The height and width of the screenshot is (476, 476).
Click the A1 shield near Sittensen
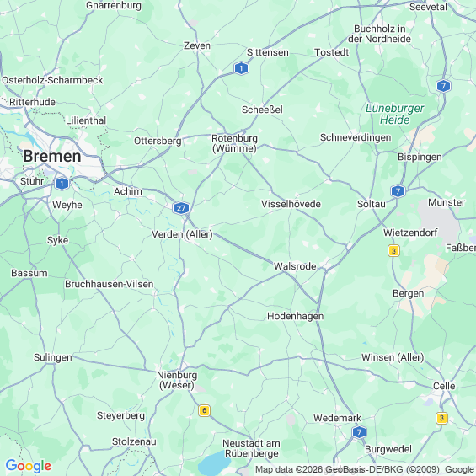(241, 68)
